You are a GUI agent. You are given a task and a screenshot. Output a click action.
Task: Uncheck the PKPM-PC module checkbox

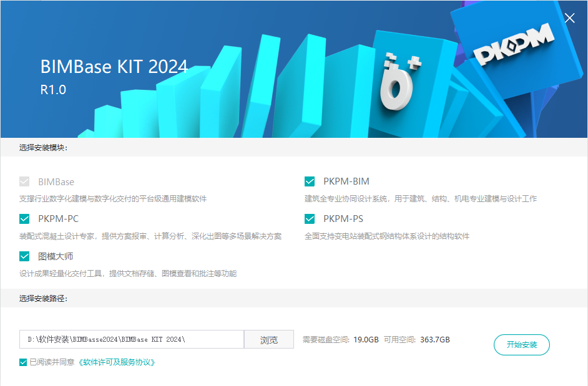tap(24, 218)
